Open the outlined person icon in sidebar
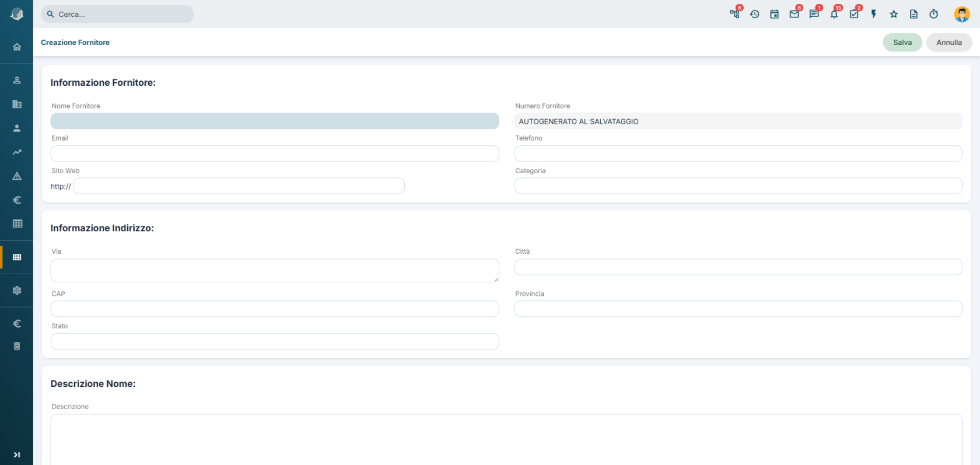Screen dimensions: 980x465 17,80
